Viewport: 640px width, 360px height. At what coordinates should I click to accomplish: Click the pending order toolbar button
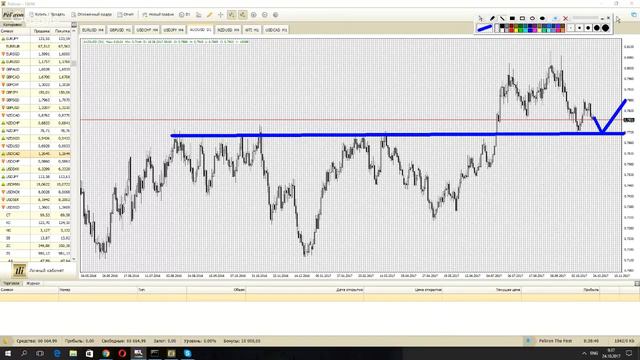tap(91, 15)
